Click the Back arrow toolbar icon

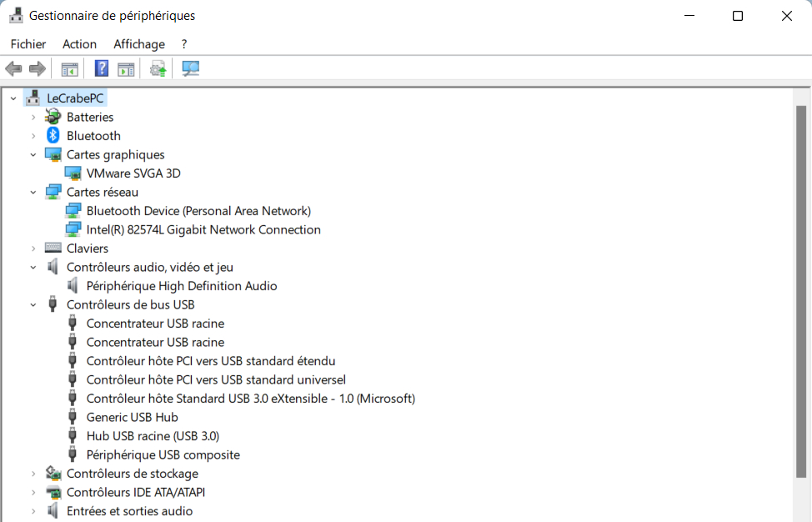[13, 68]
